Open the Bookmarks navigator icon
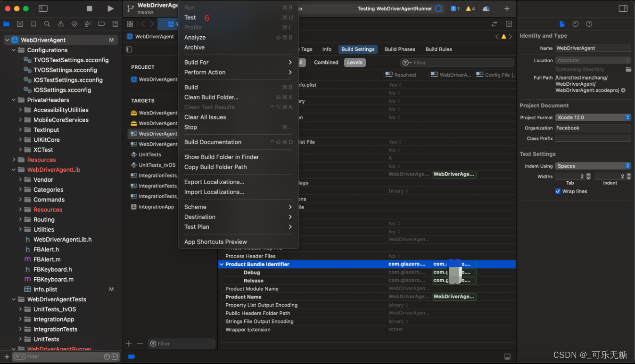 33,24
